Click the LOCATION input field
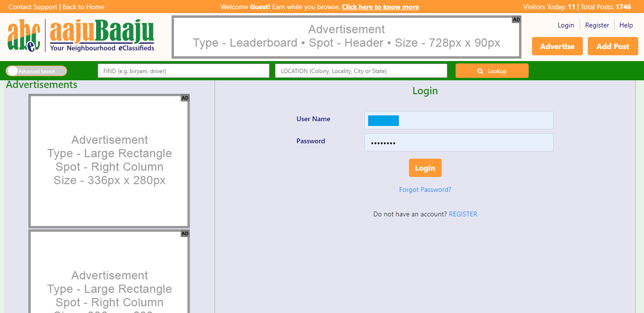The width and height of the screenshot is (644, 313). pos(361,71)
